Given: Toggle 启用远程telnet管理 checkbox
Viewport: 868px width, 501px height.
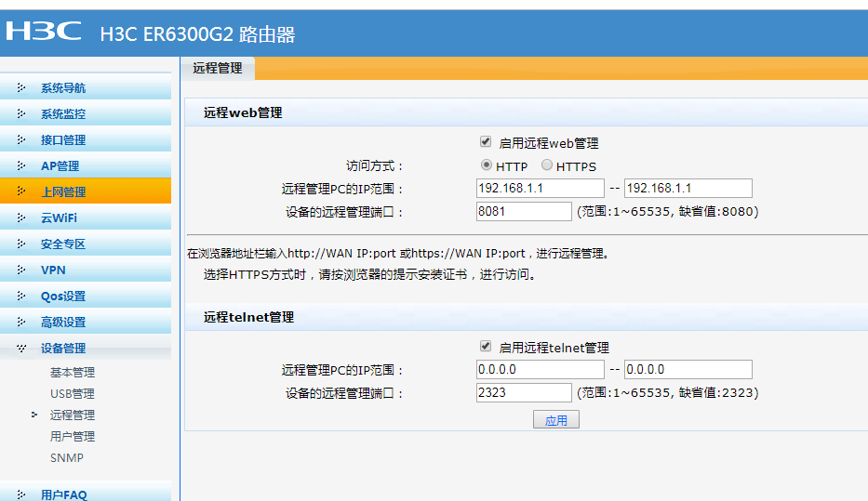Looking at the screenshot, I should click(x=486, y=347).
